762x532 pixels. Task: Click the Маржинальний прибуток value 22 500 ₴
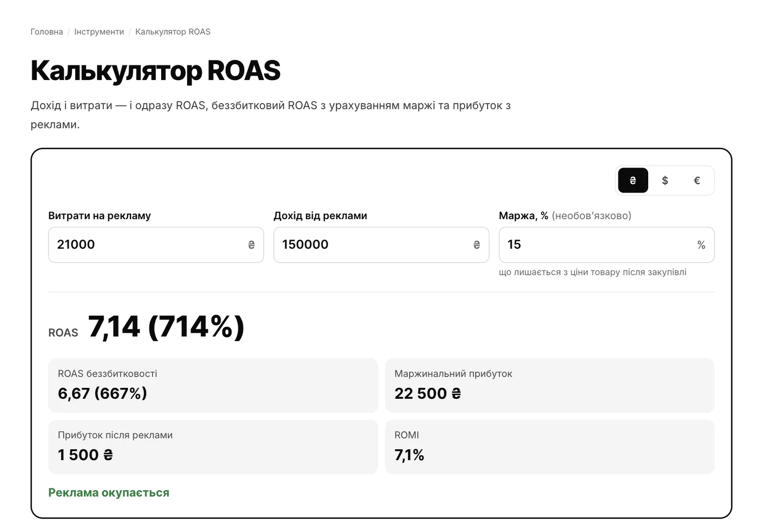click(x=428, y=393)
